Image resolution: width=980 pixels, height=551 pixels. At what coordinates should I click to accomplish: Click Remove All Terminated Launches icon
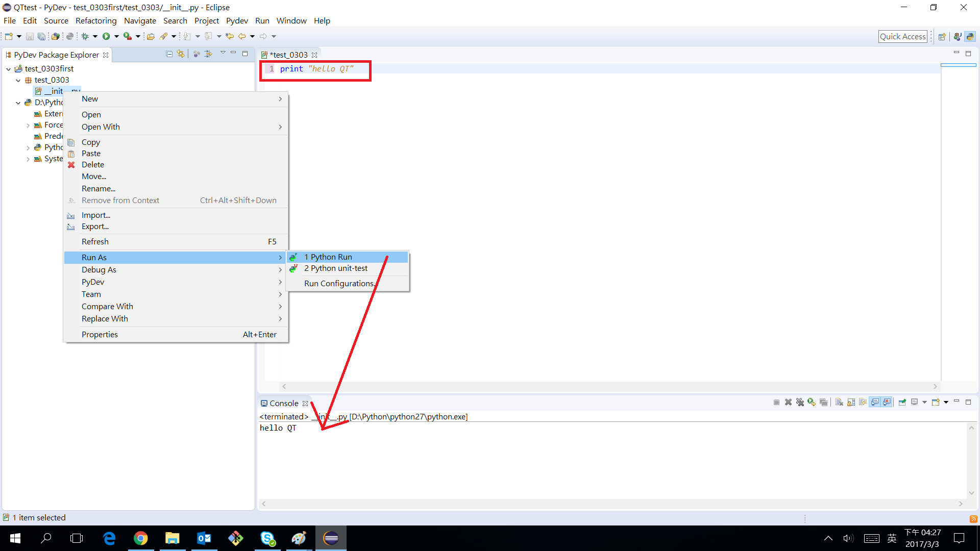(x=800, y=403)
